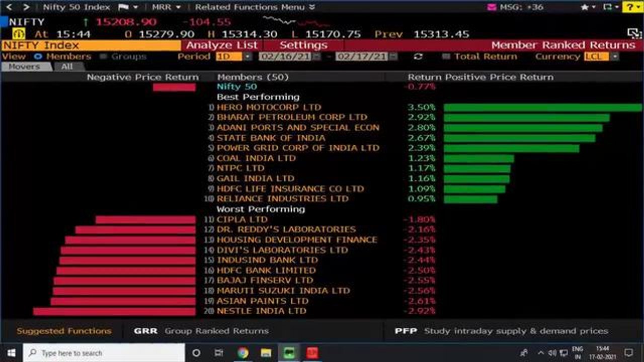Select RELIANCE INDUSTRIES LTD
Screen dimensions: 644x362
(283, 199)
